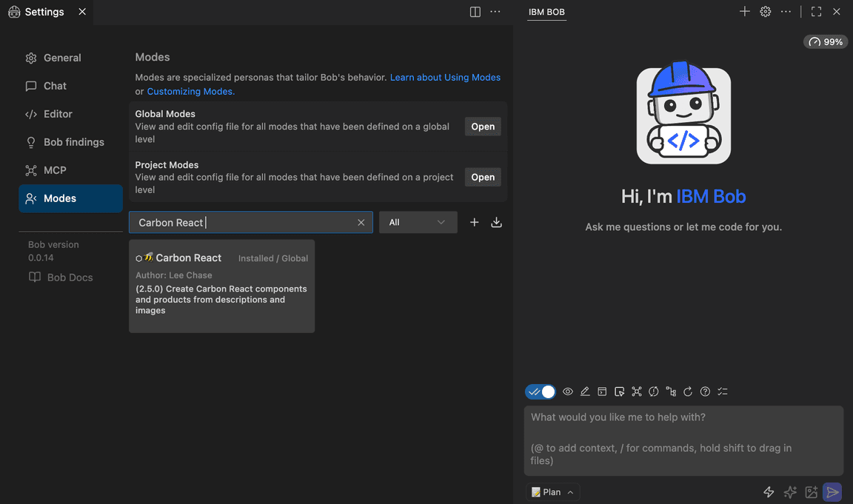This screenshot has height=504, width=853.
Task: Open the Global Modes config file
Action: tap(482, 126)
